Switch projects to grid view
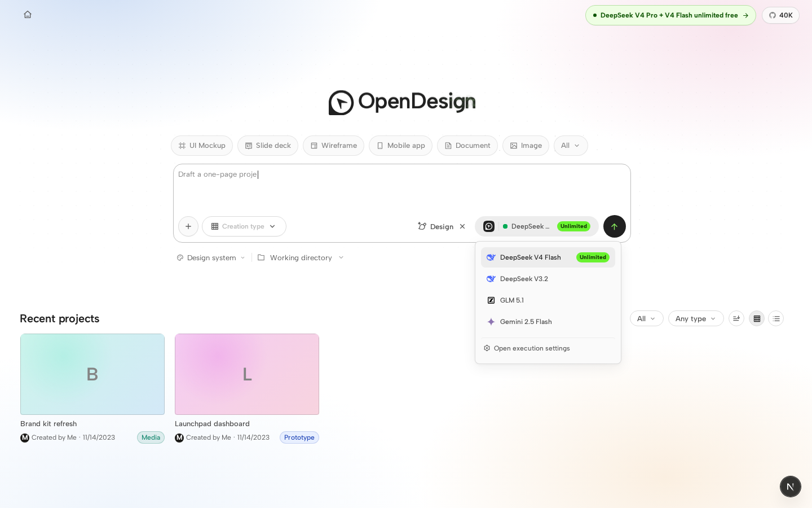This screenshot has height=508, width=812. click(757, 319)
